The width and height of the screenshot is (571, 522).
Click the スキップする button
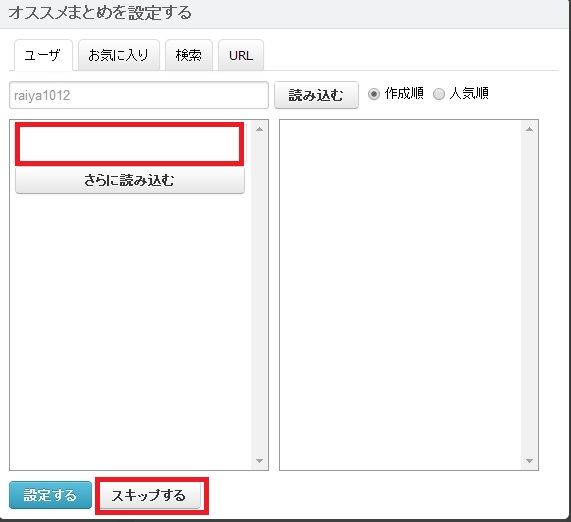coord(150,495)
